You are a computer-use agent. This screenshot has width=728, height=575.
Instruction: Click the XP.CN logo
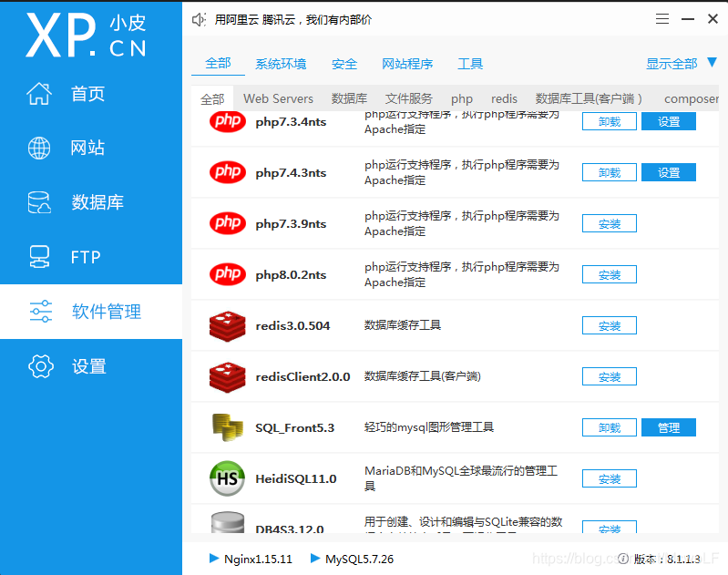coord(86,35)
